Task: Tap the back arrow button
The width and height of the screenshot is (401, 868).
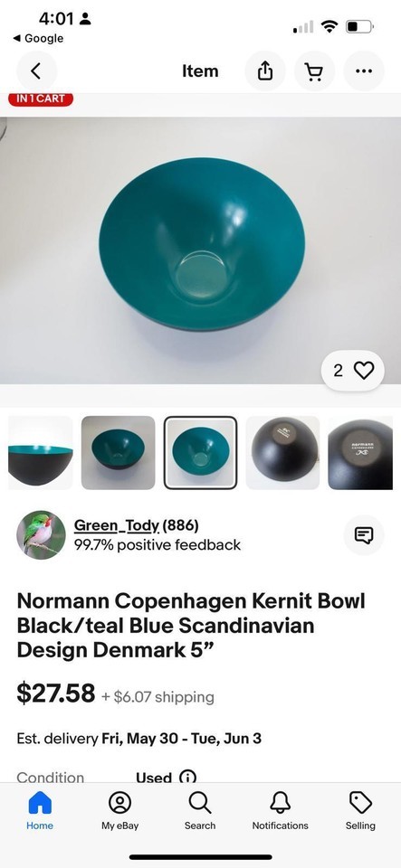Action: [x=36, y=71]
